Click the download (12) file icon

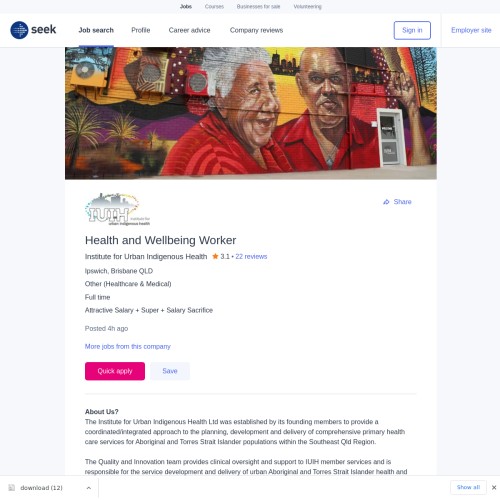[x=12, y=488]
